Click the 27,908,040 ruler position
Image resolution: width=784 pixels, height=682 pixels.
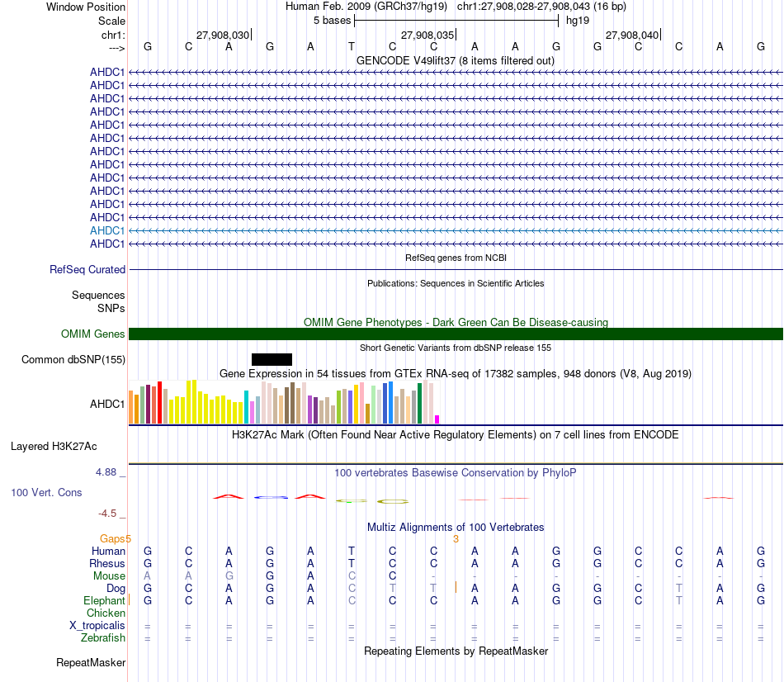click(632, 35)
